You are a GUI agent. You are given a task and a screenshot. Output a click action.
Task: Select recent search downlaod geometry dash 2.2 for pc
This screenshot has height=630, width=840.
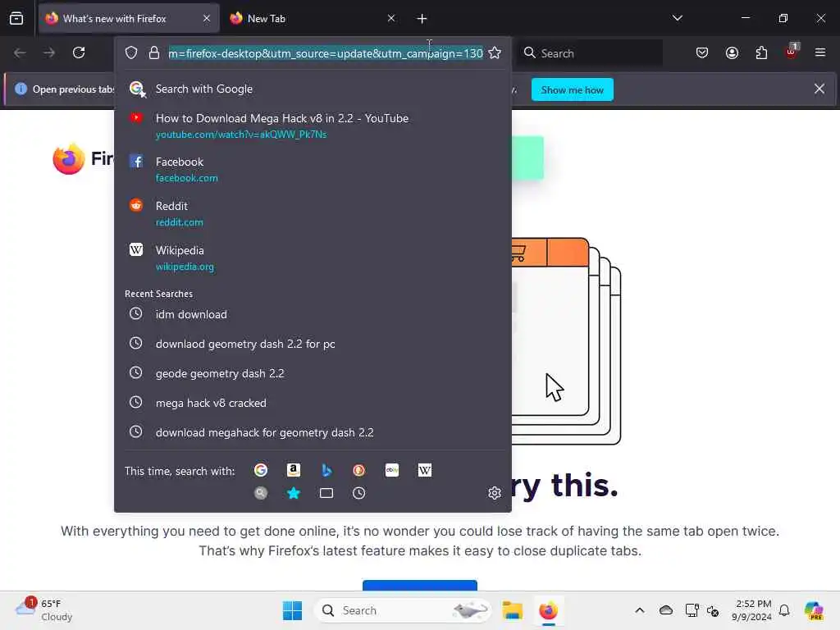point(313,344)
